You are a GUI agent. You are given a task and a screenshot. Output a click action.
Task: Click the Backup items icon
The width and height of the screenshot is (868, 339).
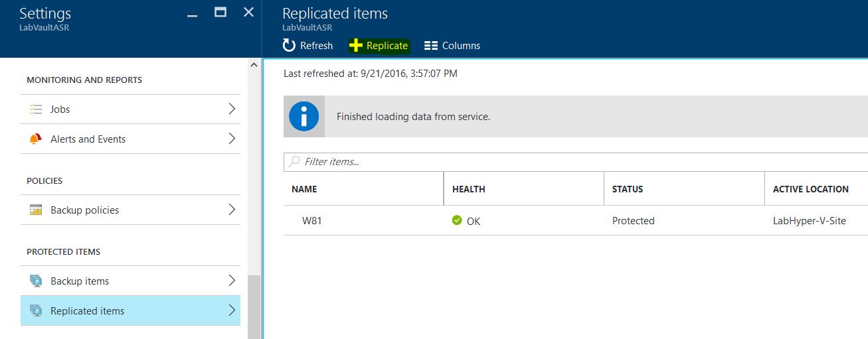[36, 281]
